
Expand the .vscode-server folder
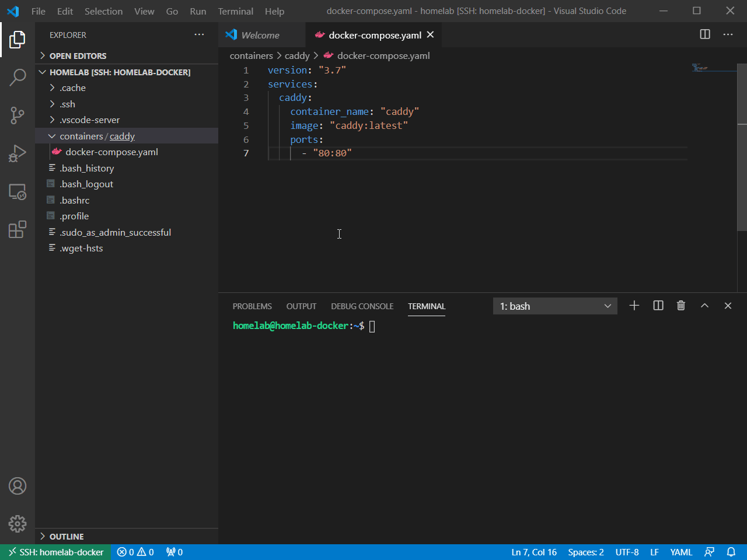[127, 120]
